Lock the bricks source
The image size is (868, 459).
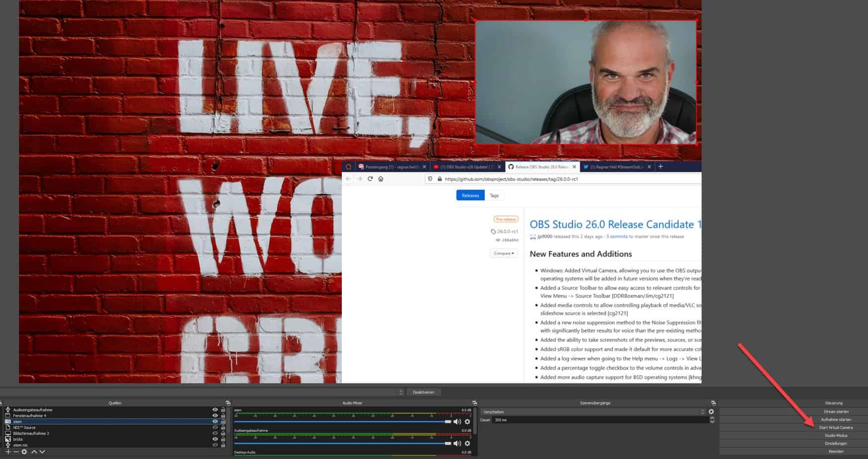(223, 439)
